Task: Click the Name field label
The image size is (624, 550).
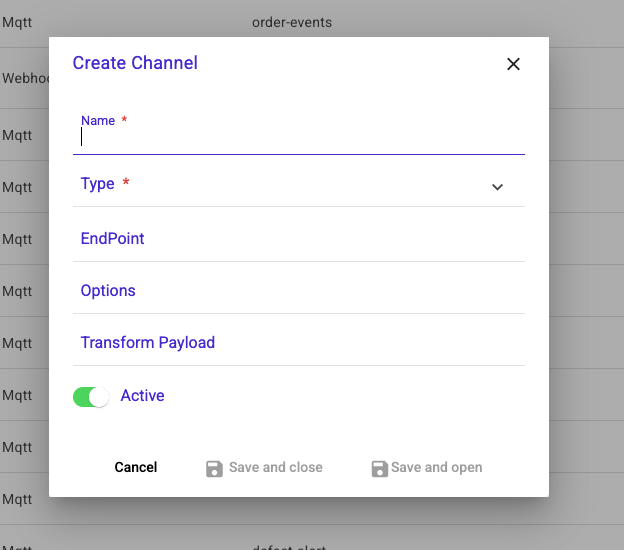Action: coord(98,121)
